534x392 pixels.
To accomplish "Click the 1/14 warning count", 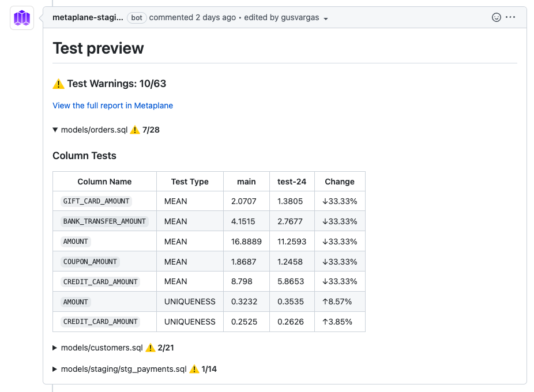I will click(209, 369).
